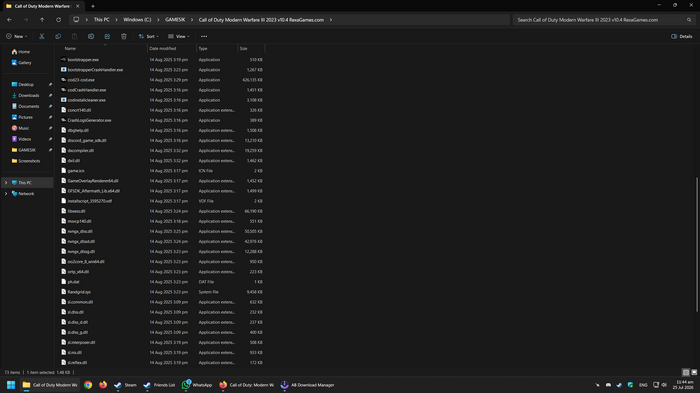Click GAMESIK breadcrumb in address bar

(x=175, y=20)
